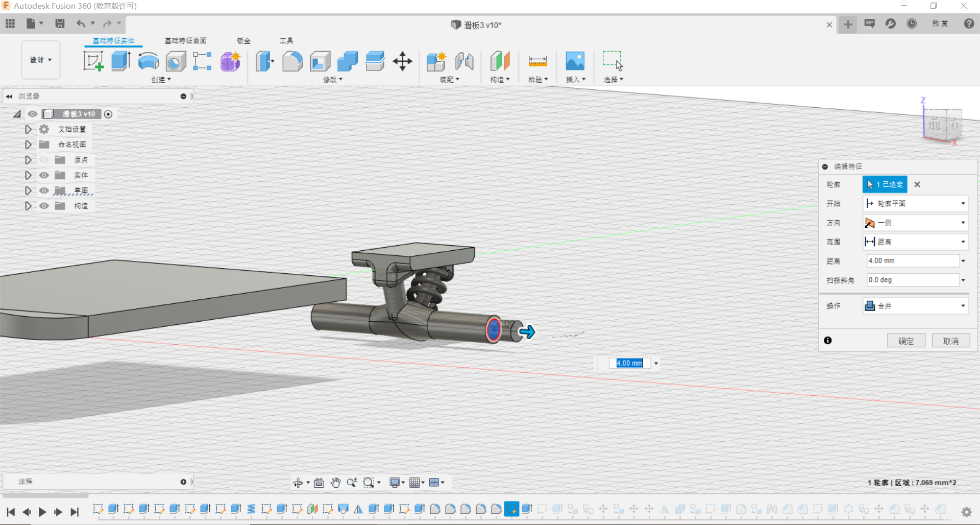The height and width of the screenshot is (525, 980).
Task: Open the comments notification icon
Action: pyautogui.click(x=870, y=23)
